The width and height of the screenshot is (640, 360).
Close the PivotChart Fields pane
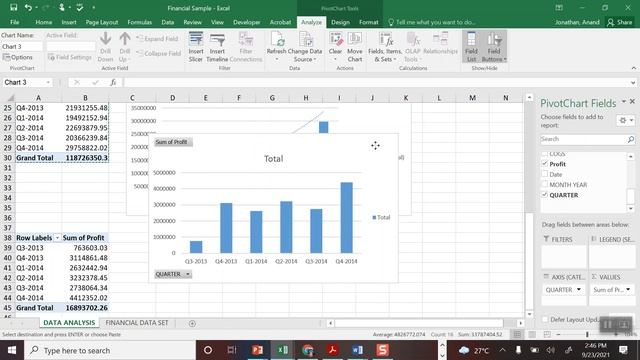632,101
